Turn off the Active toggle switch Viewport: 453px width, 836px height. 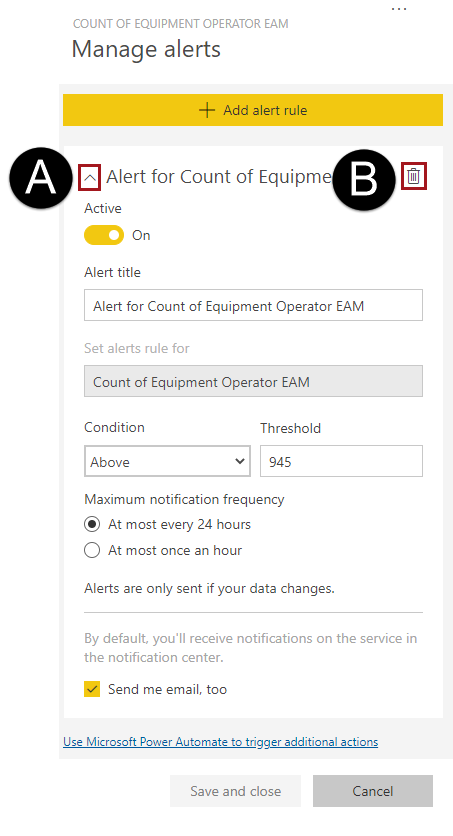tap(104, 235)
